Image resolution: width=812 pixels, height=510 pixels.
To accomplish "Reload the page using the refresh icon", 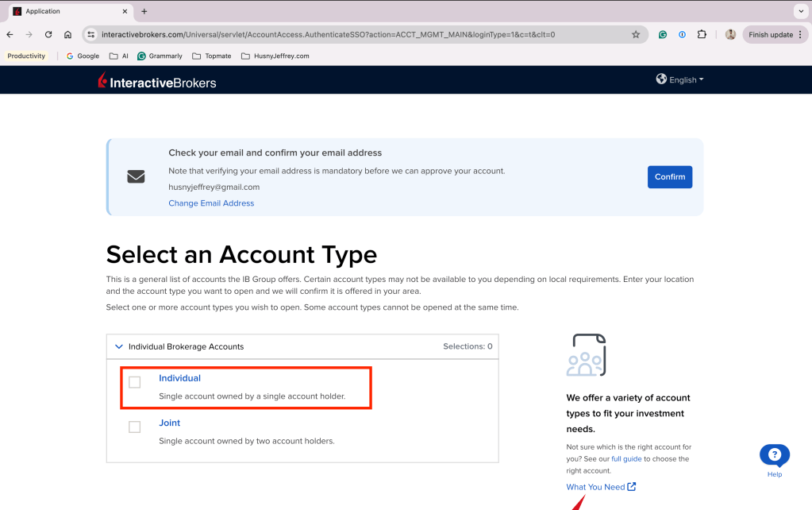I will click(48, 35).
